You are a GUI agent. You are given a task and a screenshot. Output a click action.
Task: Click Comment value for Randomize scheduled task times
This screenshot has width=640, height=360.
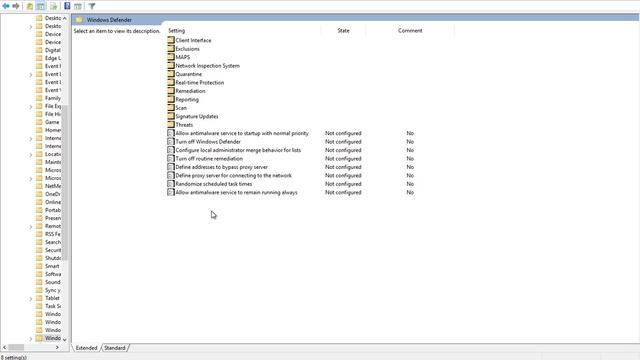coord(410,184)
